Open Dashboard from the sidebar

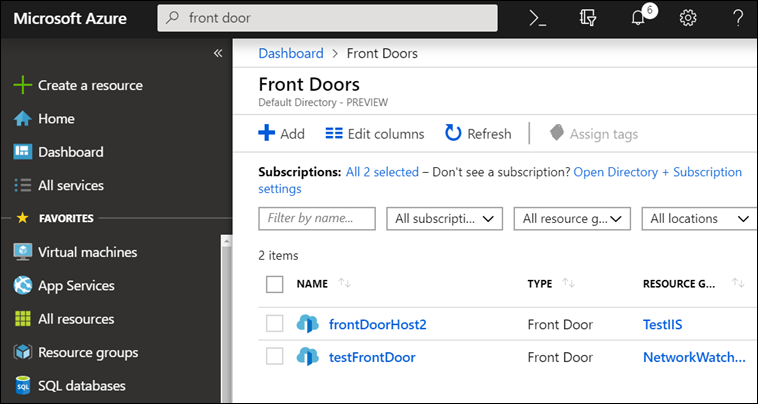click(x=71, y=152)
